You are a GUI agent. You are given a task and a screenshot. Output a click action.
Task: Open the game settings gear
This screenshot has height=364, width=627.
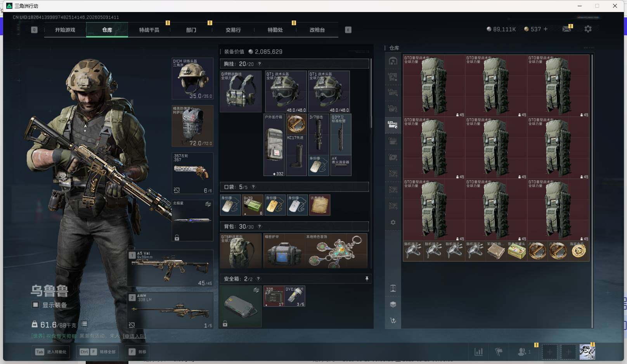click(588, 29)
